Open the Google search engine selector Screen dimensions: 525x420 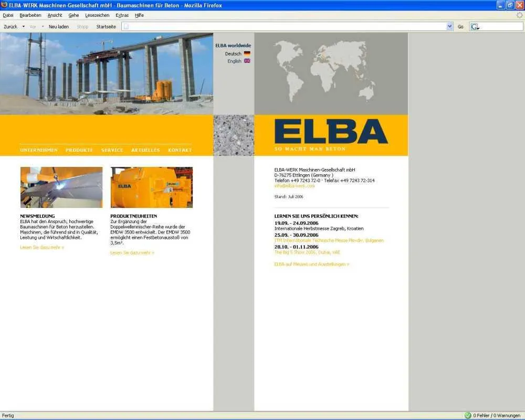click(475, 26)
